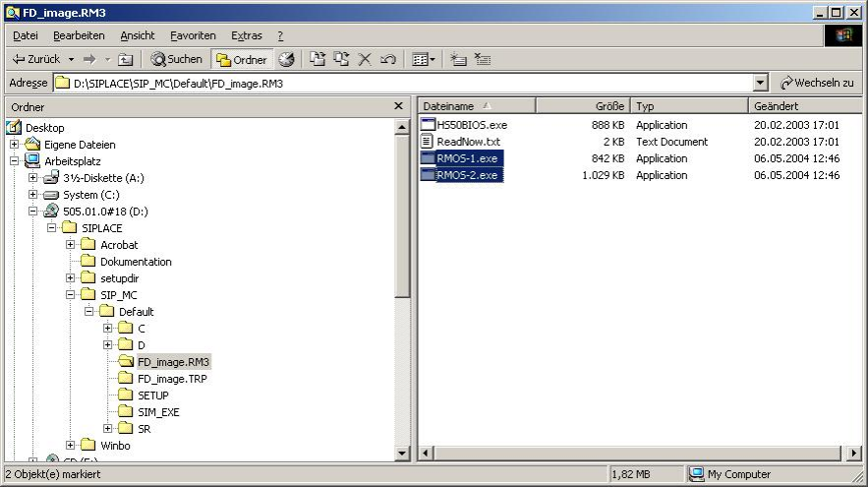The width and height of the screenshot is (868, 487).
Task: Open the Favoriten menu
Action: [193, 35]
